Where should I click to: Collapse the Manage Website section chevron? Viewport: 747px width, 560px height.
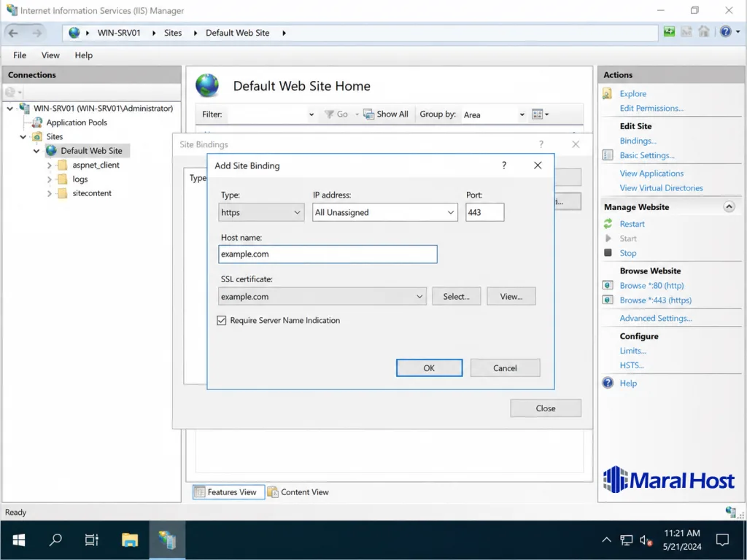[x=729, y=206]
